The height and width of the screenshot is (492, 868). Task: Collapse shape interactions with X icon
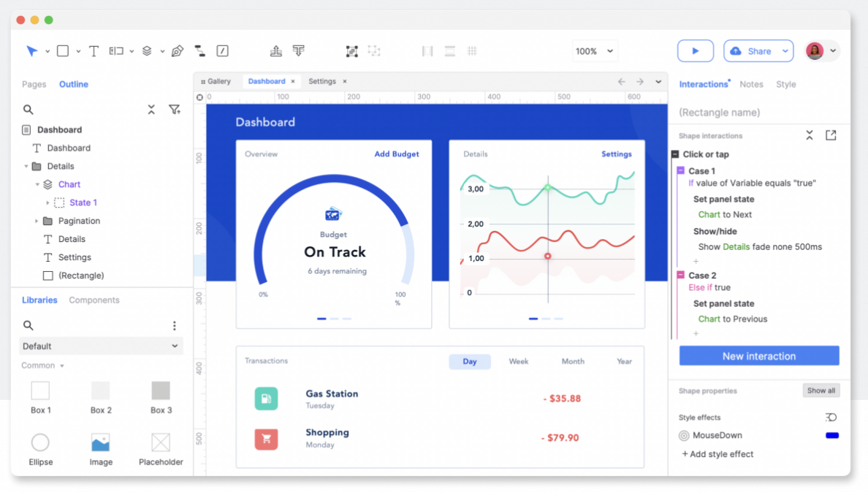pyautogui.click(x=810, y=135)
